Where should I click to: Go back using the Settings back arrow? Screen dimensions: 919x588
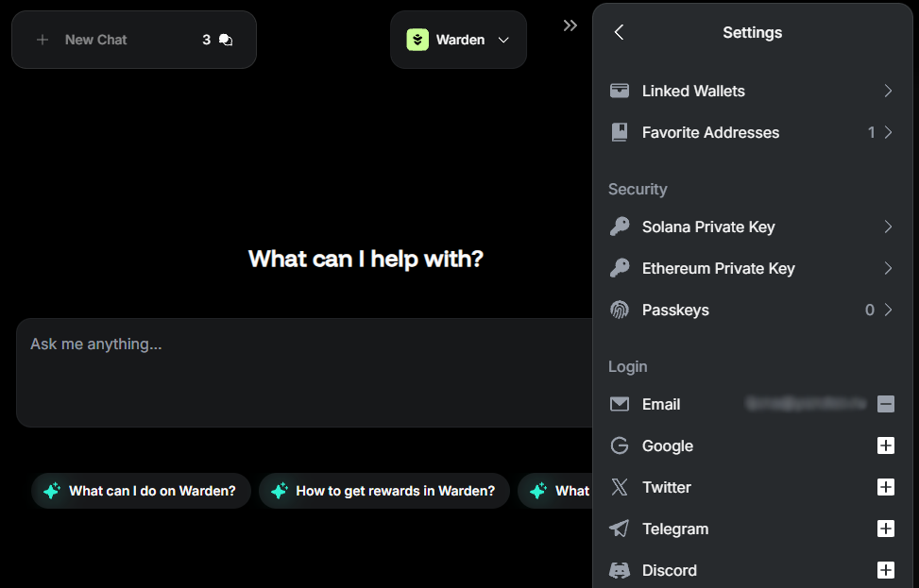coord(619,32)
